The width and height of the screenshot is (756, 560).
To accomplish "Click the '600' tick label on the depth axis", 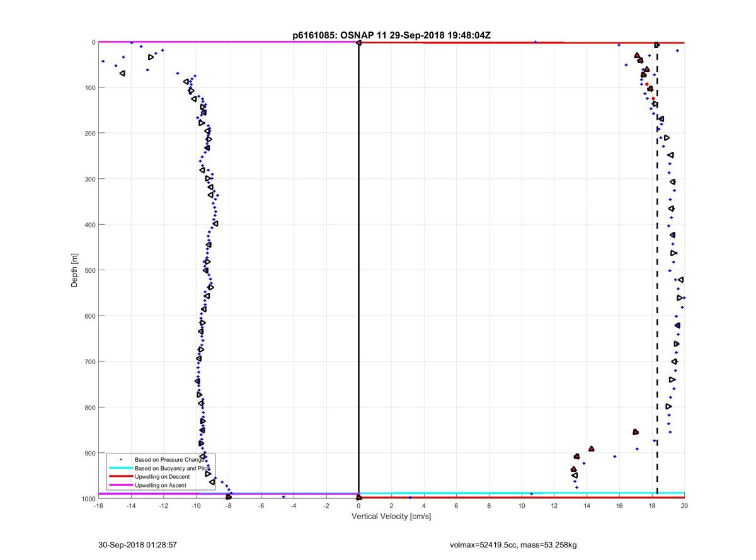I will 89,316.
